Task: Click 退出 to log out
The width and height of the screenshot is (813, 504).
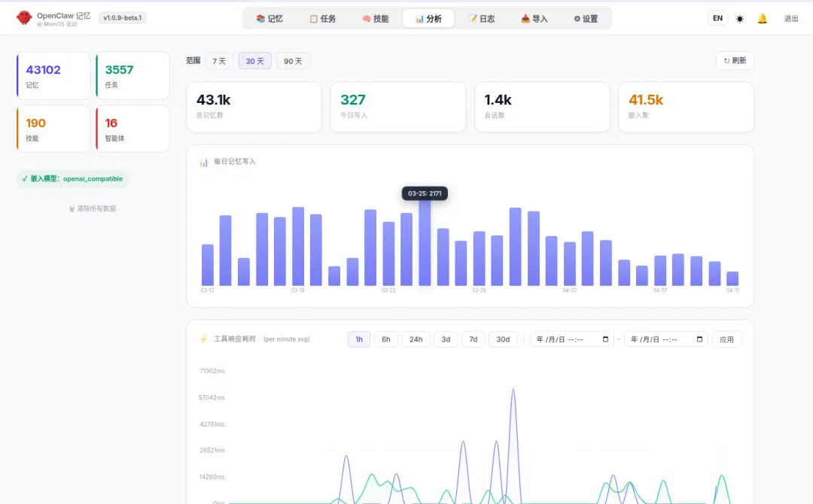Action: [790, 19]
